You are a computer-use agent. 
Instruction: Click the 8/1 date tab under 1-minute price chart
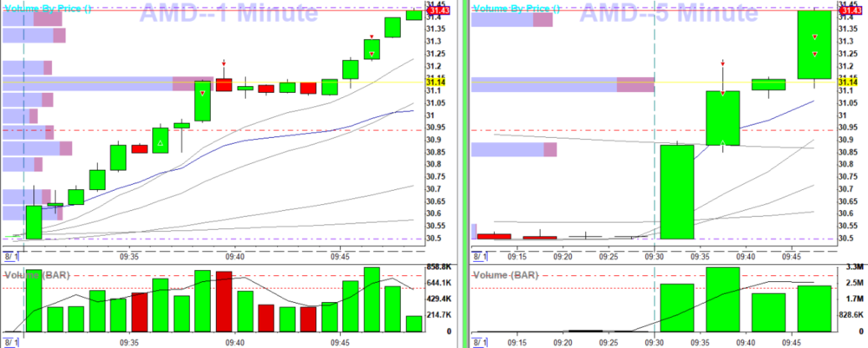tap(10, 257)
